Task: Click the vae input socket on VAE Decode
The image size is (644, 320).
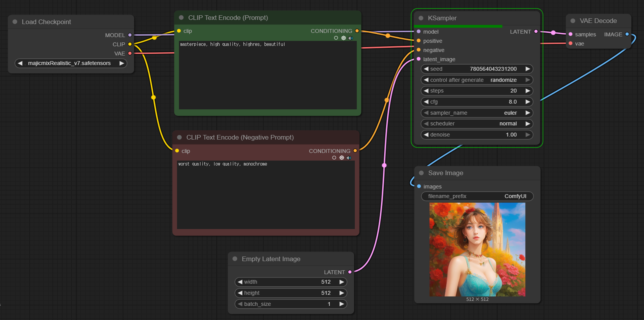Action: click(570, 43)
